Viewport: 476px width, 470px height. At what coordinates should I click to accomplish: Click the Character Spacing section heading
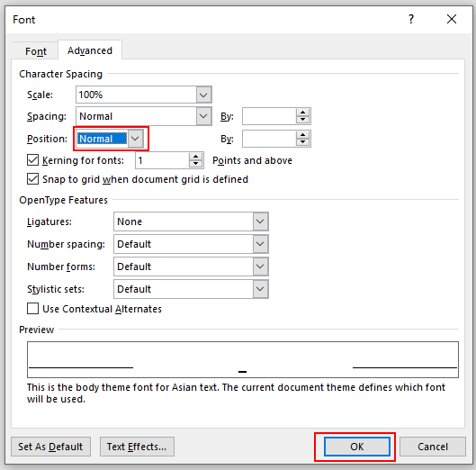[60, 74]
